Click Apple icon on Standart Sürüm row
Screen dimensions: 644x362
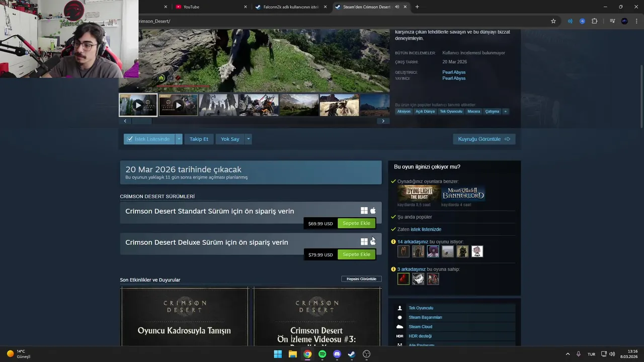pyautogui.click(x=373, y=211)
